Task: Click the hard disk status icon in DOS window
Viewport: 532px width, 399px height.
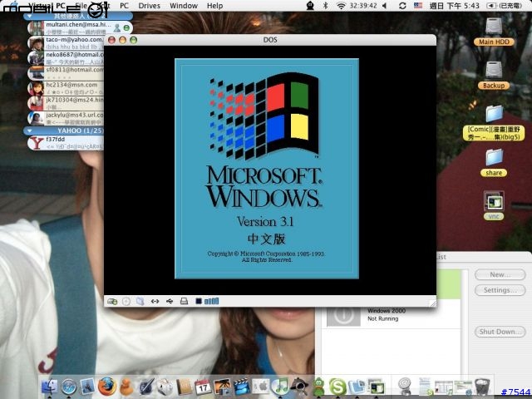Action: (112, 301)
